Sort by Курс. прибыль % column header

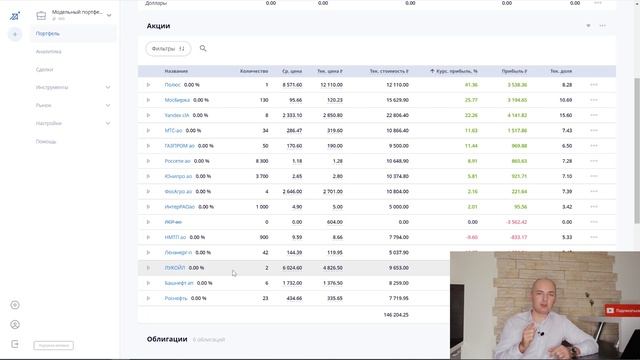click(x=453, y=71)
